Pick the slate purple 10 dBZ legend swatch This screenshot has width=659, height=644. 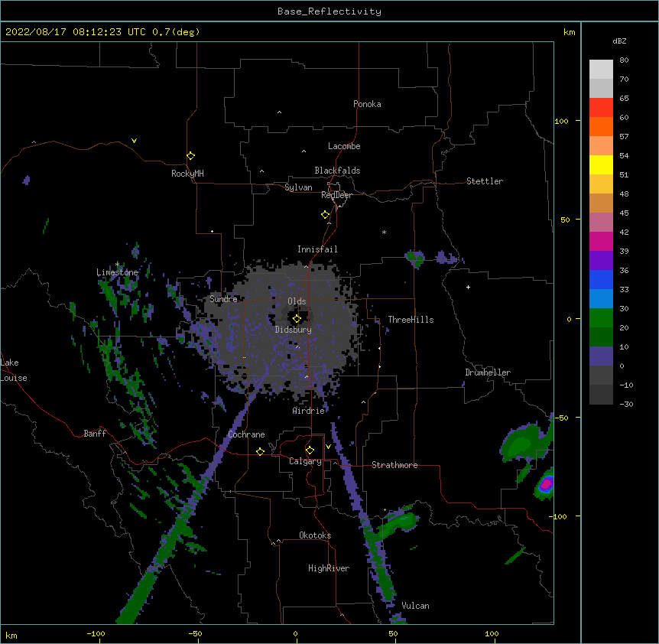601,356
